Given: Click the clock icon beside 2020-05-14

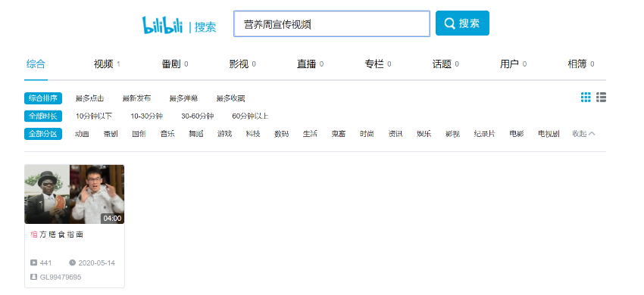Looking at the screenshot, I should (72, 262).
